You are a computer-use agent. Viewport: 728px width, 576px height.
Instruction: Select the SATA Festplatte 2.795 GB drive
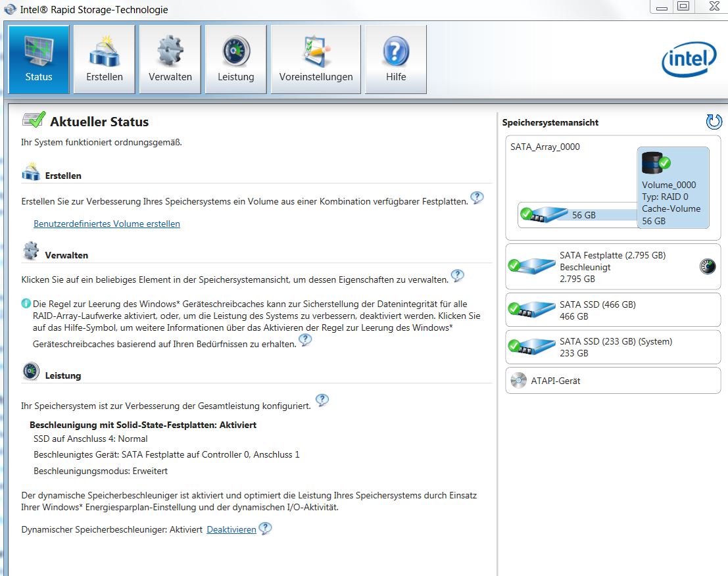(613, 267)
